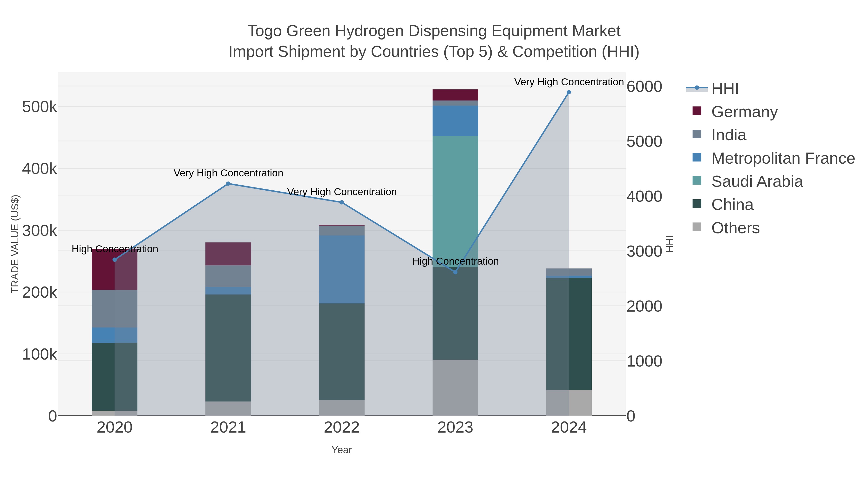Click the 2022 Very High Concentration annotation
The height and width of the screenshot is (488, 868).
(x=342, y=192)
